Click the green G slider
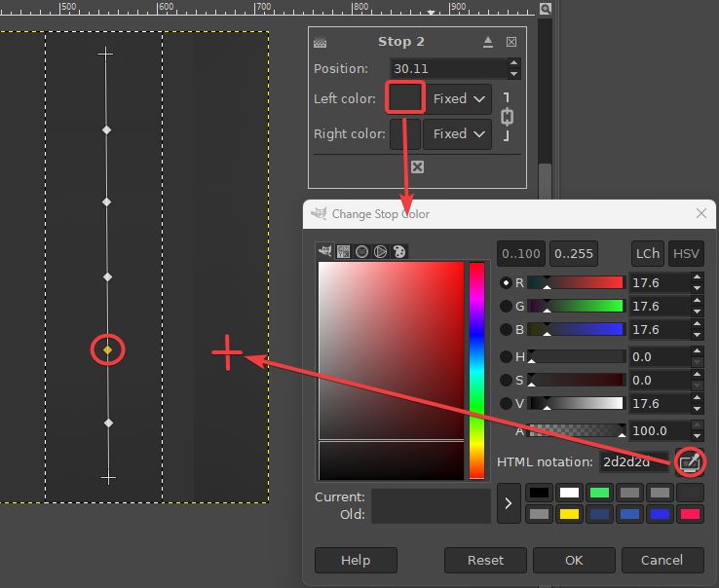Image resolution: width=719 pixels, height=588 pixels. 576,306
